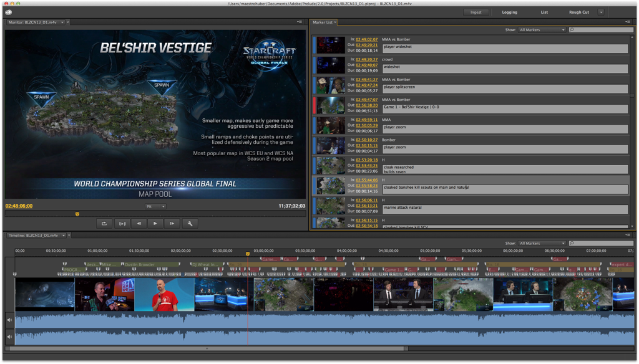Switch to the List workspace
The height and width of the screenshot is (364, 639).
coord(544,12)
